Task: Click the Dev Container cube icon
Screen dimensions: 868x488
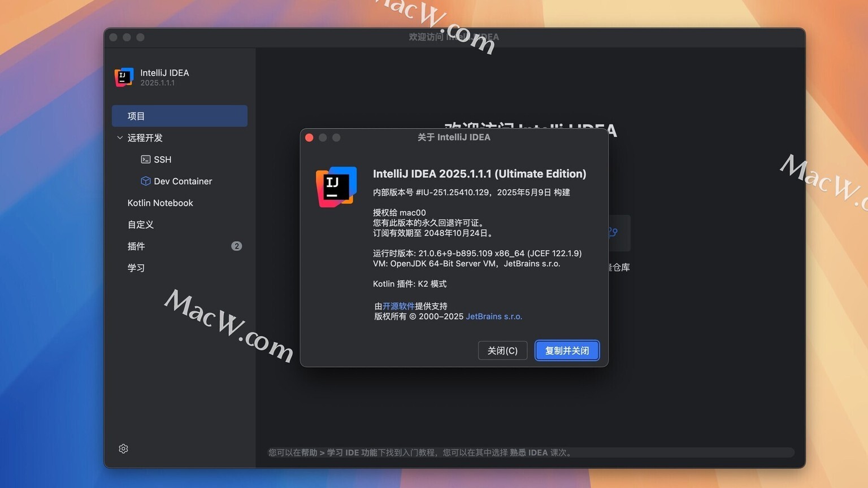Action: (x=145, y=181)
